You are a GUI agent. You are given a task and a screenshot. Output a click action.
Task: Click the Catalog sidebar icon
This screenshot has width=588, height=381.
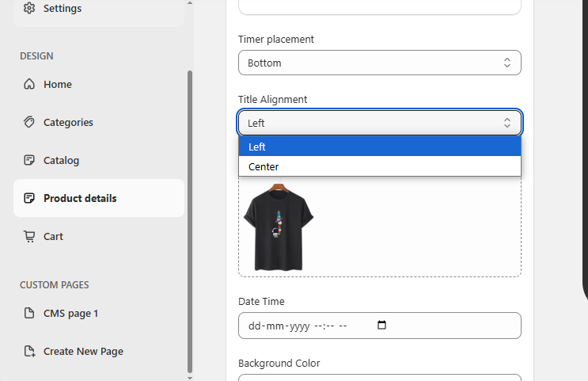pos(29,160)
